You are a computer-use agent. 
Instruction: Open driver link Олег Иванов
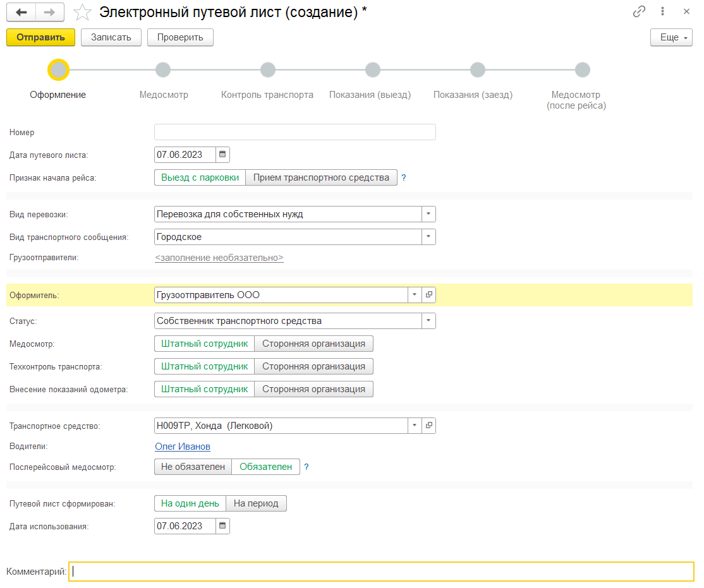tap(183, 447)
